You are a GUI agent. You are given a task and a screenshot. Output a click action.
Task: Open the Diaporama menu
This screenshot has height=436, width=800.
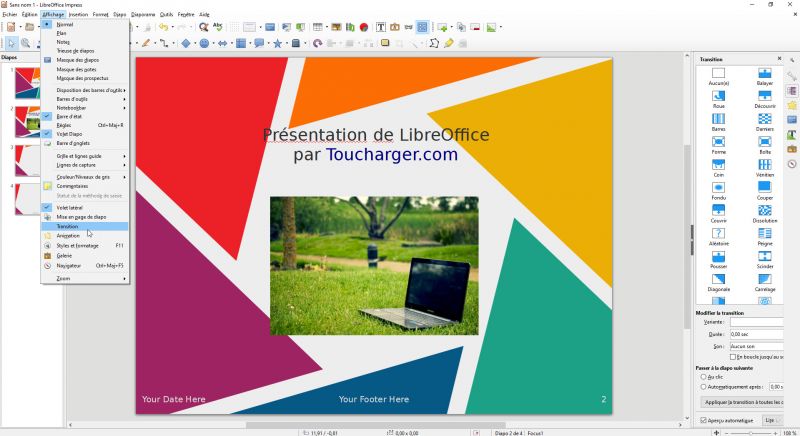click(143, 14)
